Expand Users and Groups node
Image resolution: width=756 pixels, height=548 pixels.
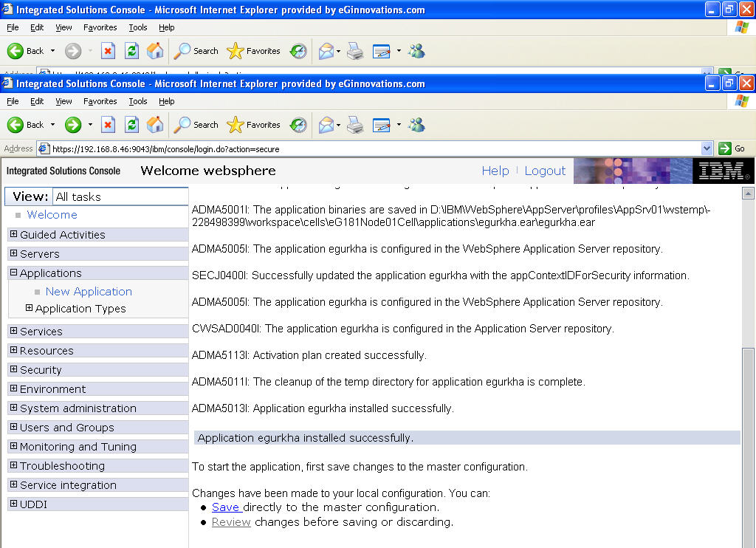point(13,427)
